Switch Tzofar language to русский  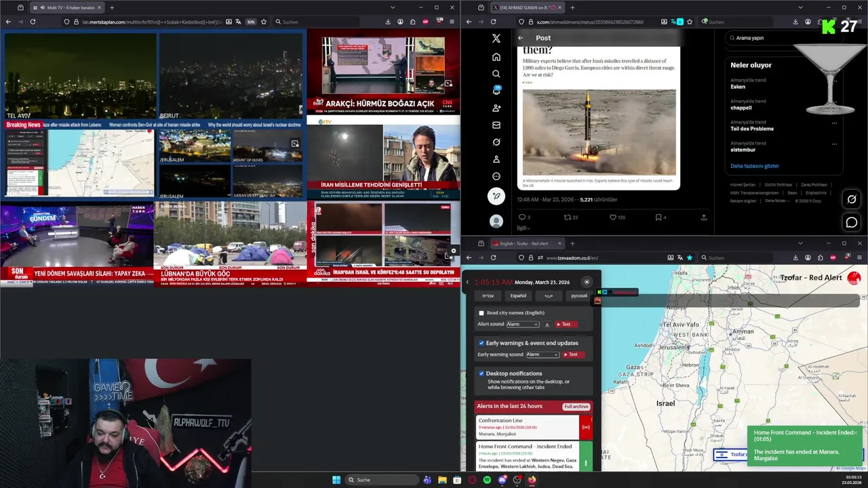579,296
